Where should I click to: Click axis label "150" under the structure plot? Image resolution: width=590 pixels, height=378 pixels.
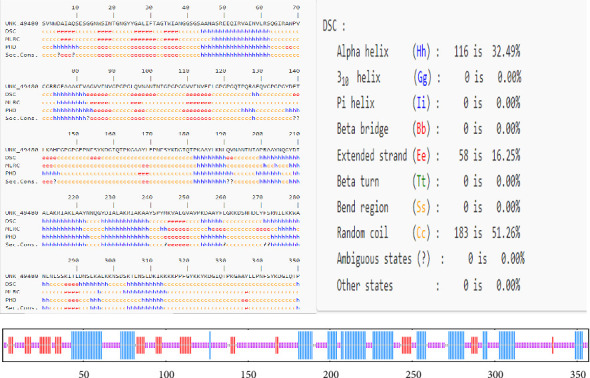point(248,373)
